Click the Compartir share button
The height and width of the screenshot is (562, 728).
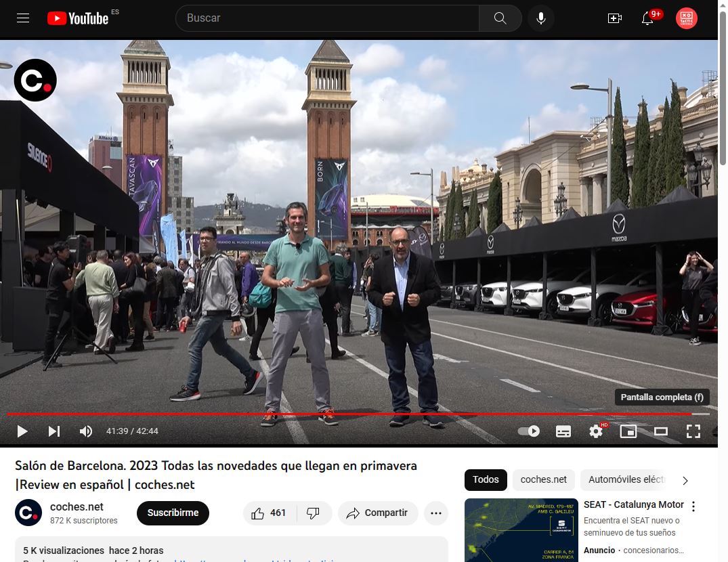click(x=378, y=513)
